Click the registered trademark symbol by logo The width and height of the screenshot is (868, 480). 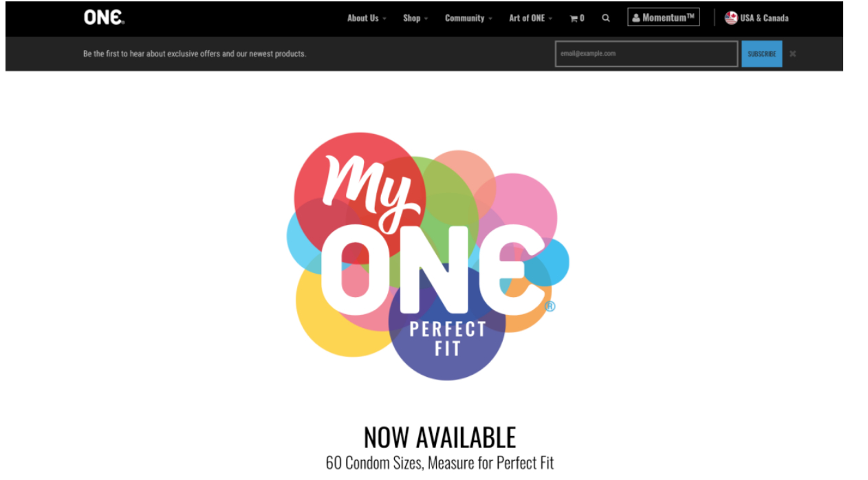(550, 307)
